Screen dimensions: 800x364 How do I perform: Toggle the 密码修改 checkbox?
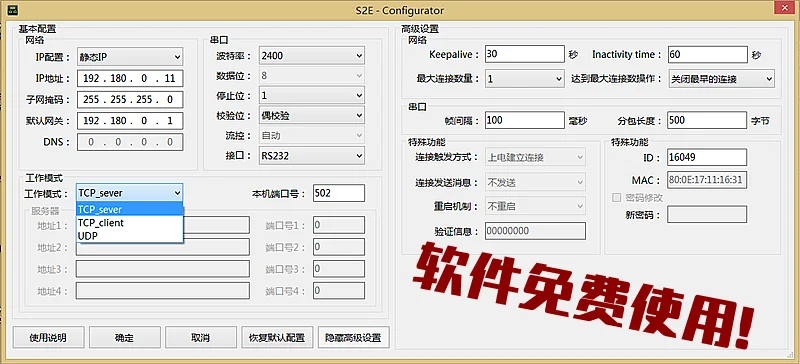pyautogui.click(x=616, y=198)
